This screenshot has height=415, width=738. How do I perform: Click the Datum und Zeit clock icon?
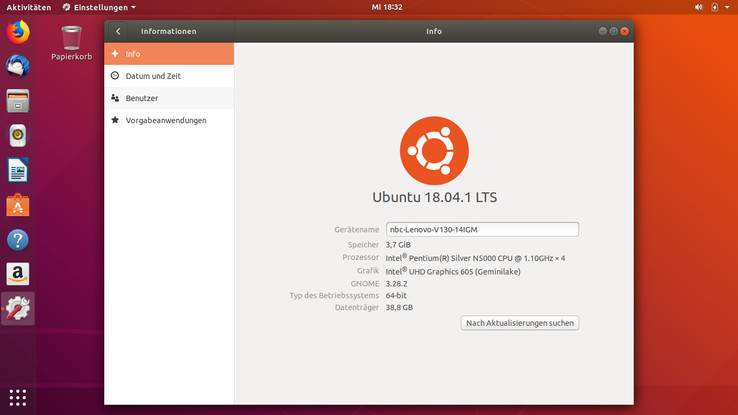pos(115,76)
